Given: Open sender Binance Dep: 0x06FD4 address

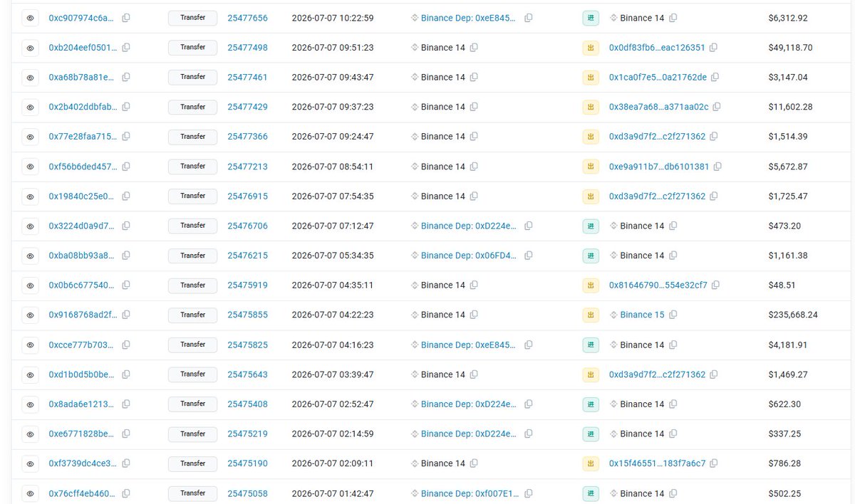Looking at the screenshot, I should [469, 256].
